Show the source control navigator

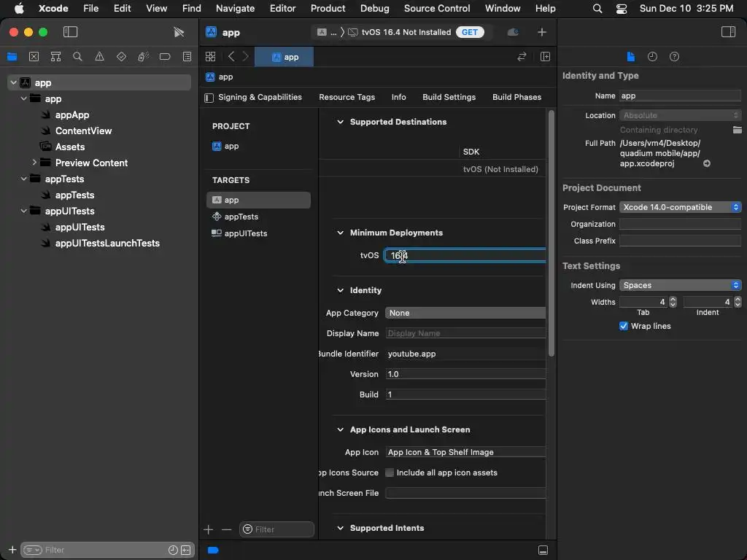(34, 57)
